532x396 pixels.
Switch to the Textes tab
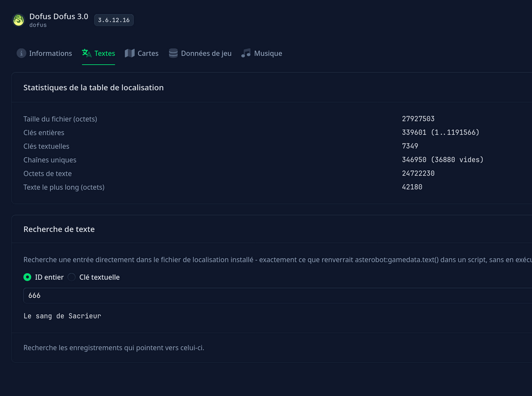[x=98, y=53]
